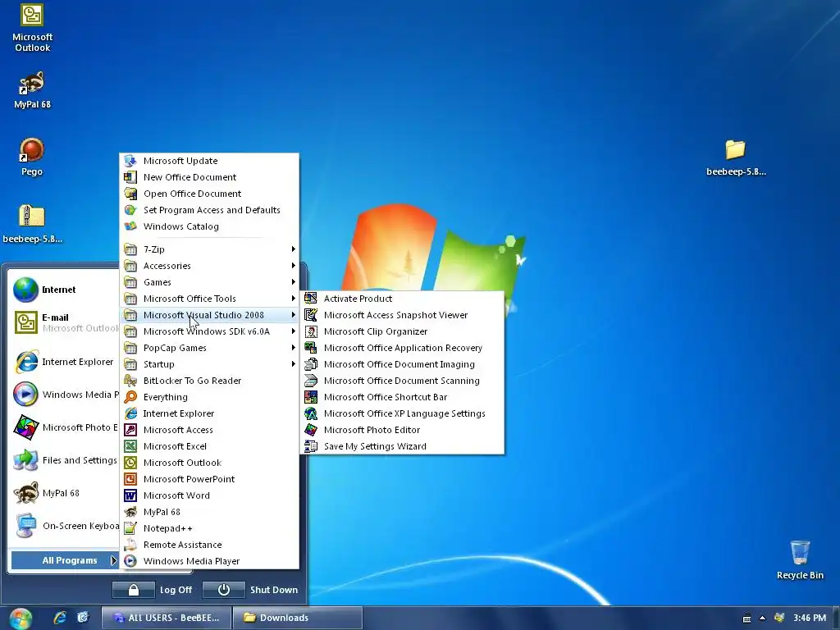The width and height of the screenshot is (840, 630).
Task: Open Microsoft Office Document Imaging
Action: 402,364
